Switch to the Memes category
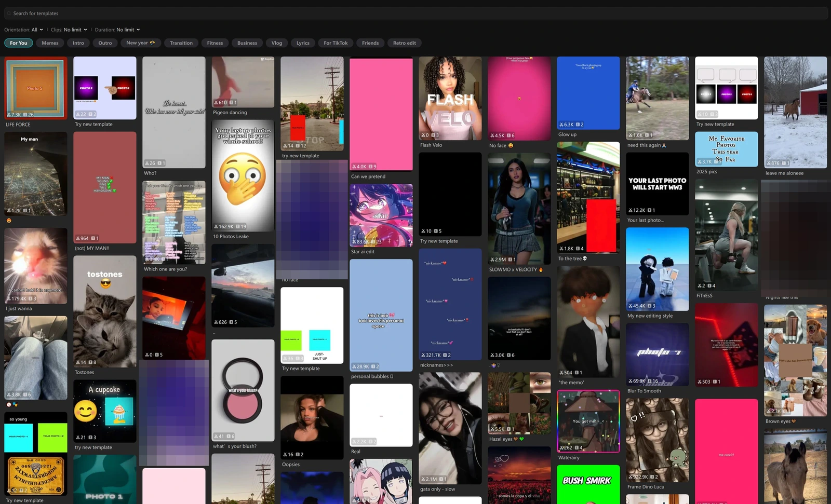The height and width of the screenshot is (504, 831). 50,43
